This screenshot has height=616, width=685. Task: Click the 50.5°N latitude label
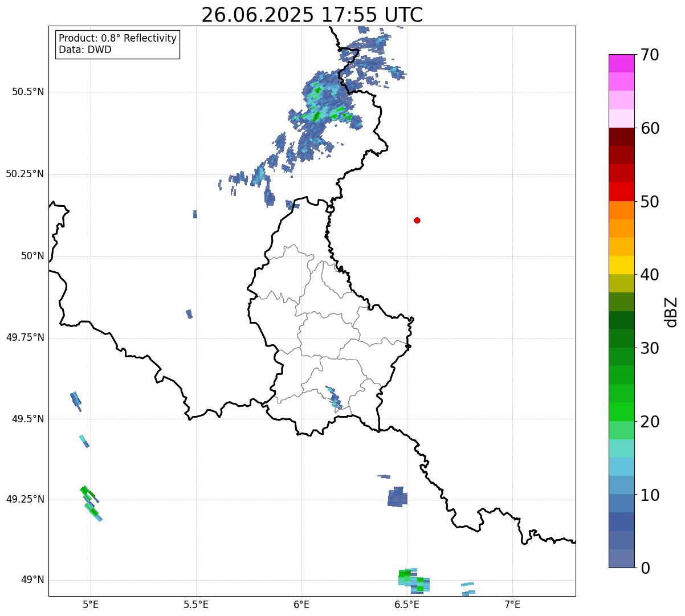tap(28, 92)
